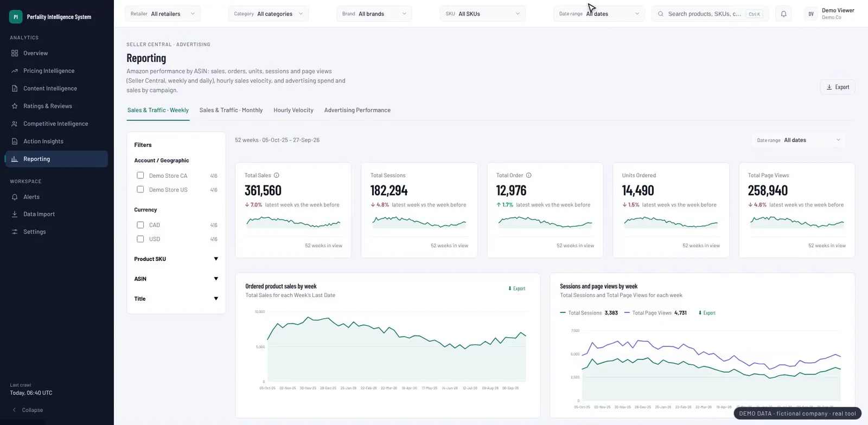Open the Category dropdown

tap(269, 14)
